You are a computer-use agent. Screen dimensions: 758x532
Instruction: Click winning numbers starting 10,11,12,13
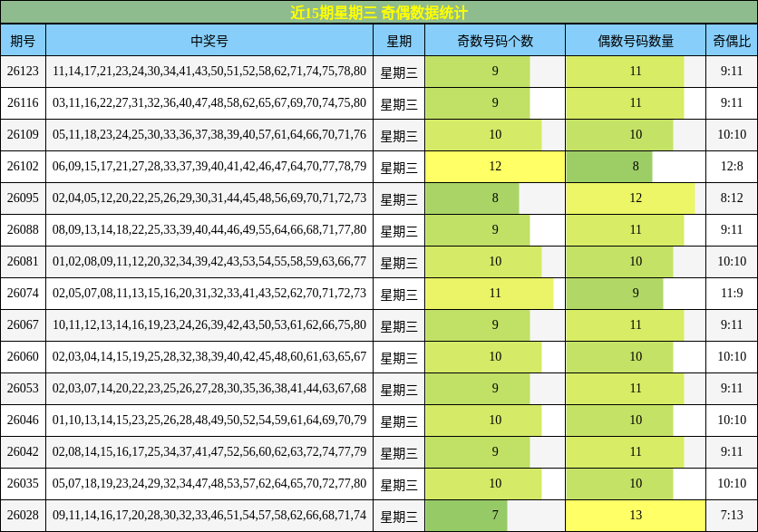point(209,325)
